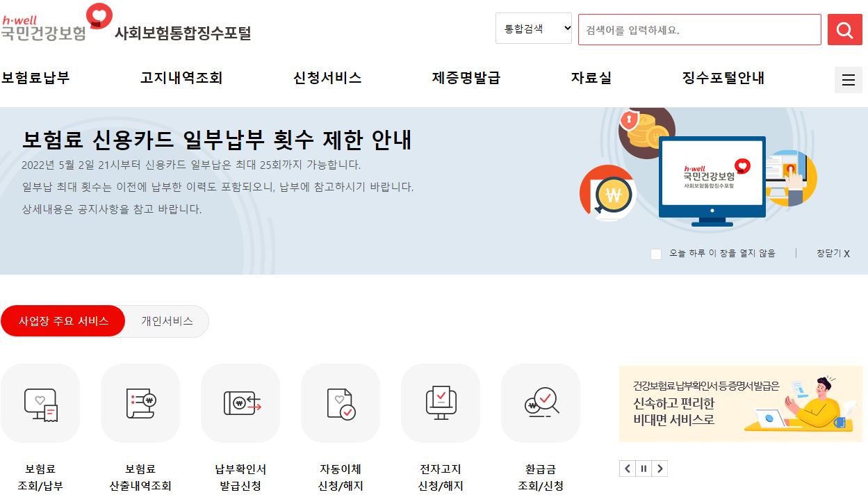This screenshot has width=868, height=497.
Task: Open 보험료 산출내역조회 icon
Action: pyautogui.click(x=140, y=403)
